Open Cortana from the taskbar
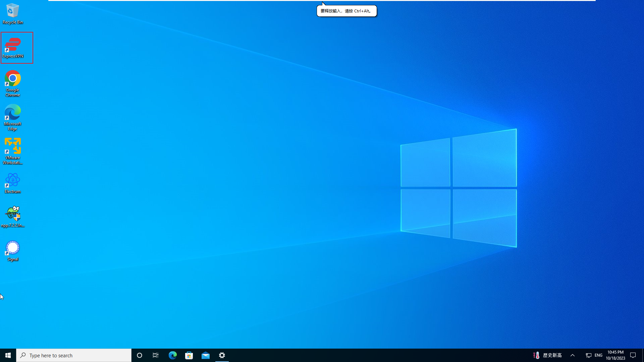Image resolution: width=644 pixels, height=362 pixels. click(140, 355)
